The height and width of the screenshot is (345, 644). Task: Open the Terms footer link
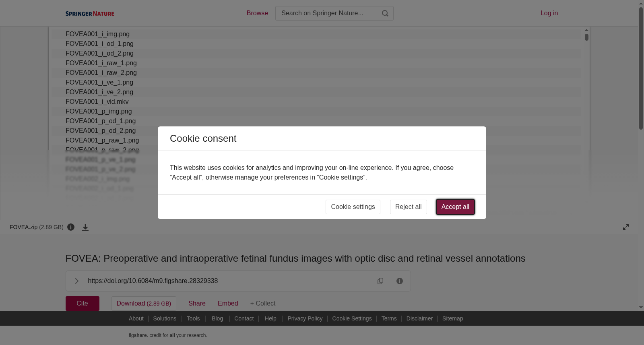(x=389, y=318)
